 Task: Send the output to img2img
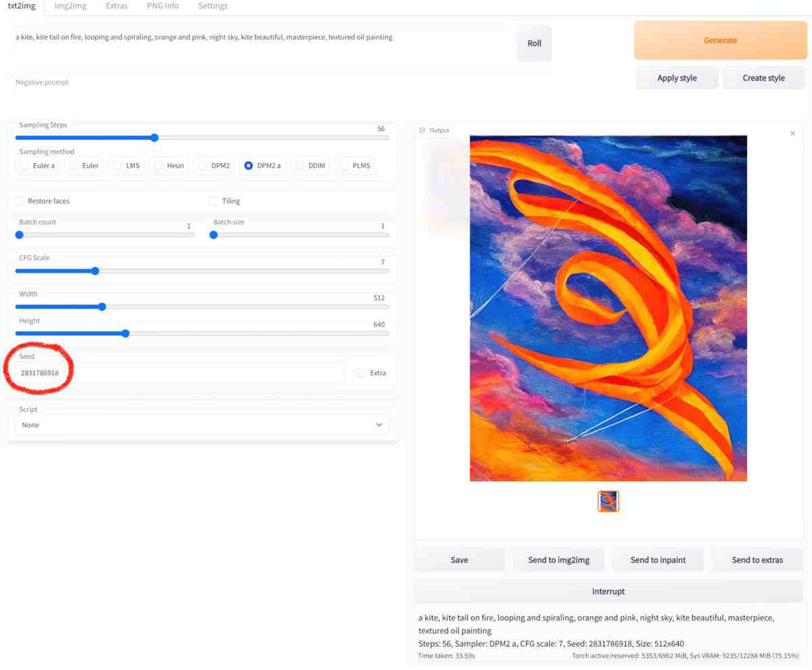point(559,560)
